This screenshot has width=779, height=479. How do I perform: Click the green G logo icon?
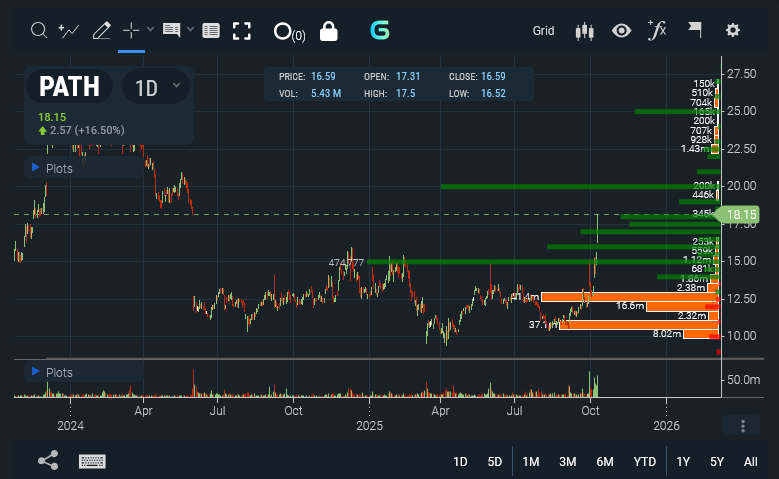coord(380,30)
